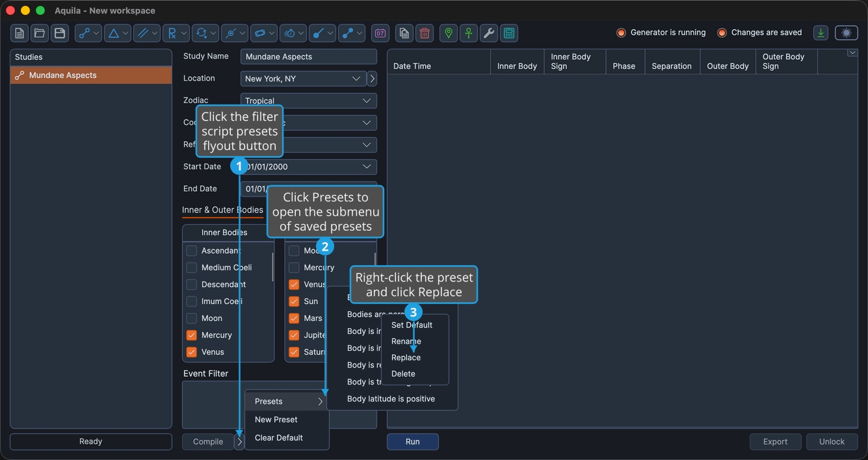Click the Mundane Aspects study row icon
868x460 pixels.
point(20,75)
